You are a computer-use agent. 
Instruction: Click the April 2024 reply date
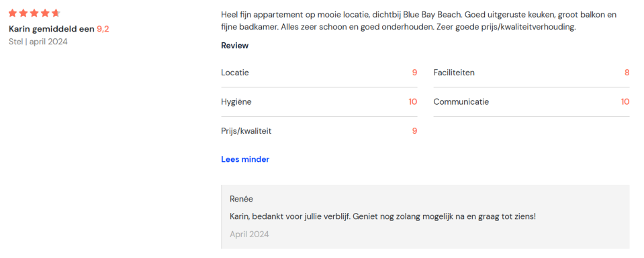pyautogui.click(x=249, y=234)
